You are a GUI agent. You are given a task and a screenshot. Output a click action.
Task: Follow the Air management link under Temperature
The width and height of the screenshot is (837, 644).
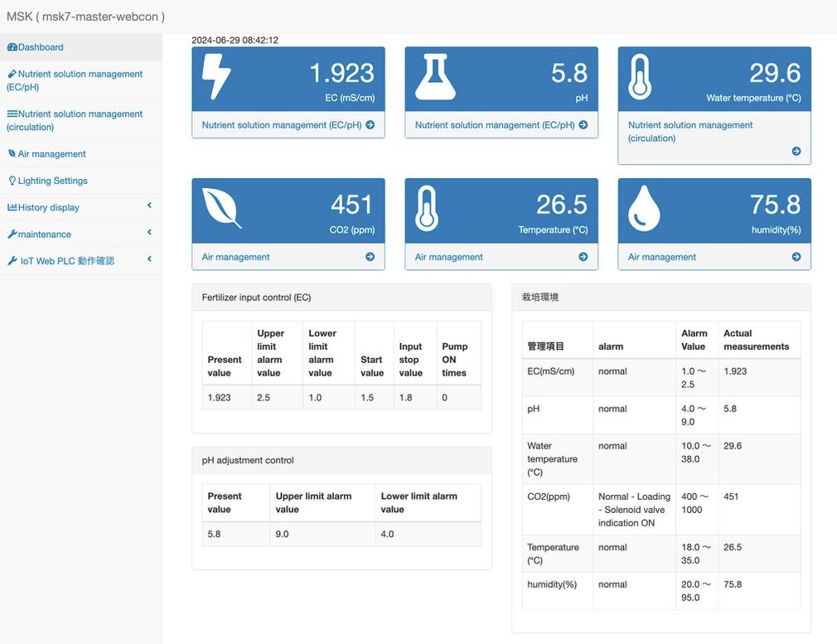coord(449,257)
